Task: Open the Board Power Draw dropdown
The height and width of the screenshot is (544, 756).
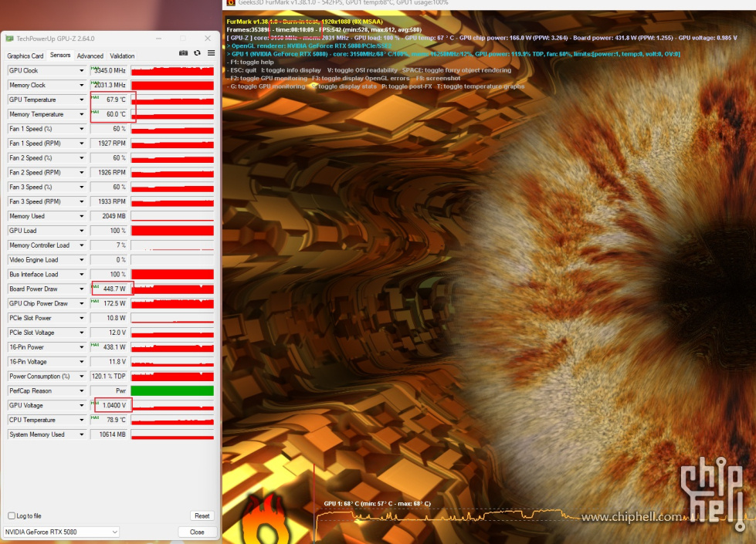Action: 82,289
